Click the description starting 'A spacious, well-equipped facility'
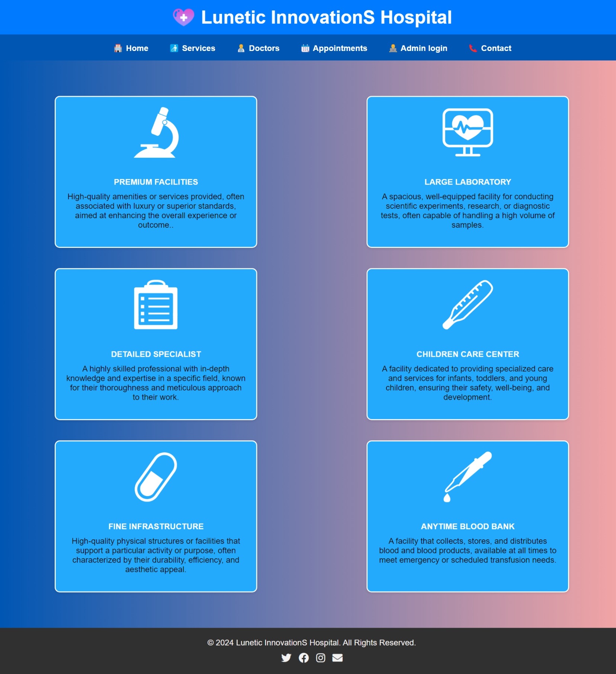616x674 pixels. click(468, 211)
